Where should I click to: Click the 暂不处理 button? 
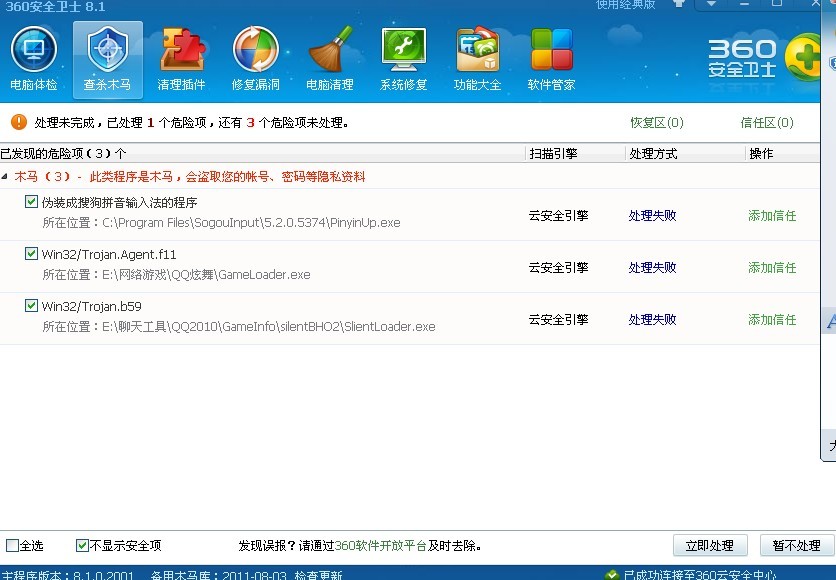pos(797,545)
